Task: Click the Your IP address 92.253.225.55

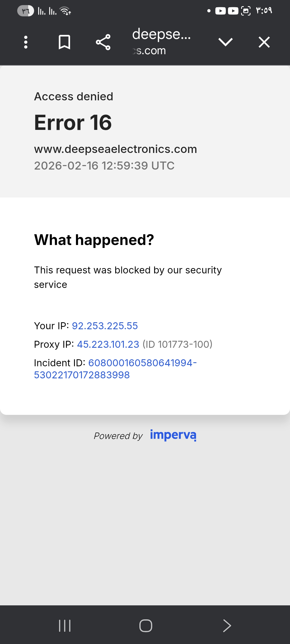Action: pyautogui.click(x=105, y=326)
